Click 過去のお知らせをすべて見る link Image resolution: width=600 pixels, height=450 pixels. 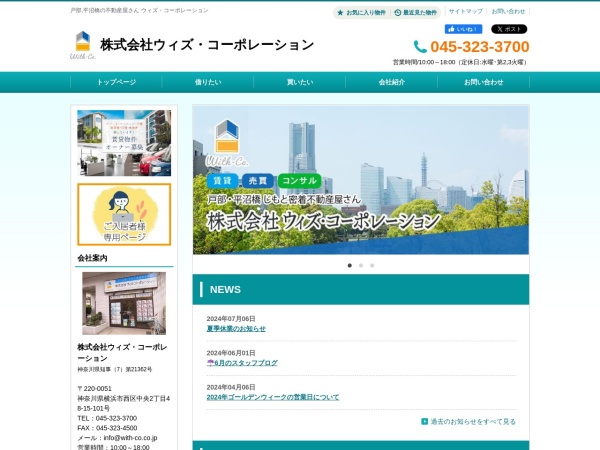[473, 421]
